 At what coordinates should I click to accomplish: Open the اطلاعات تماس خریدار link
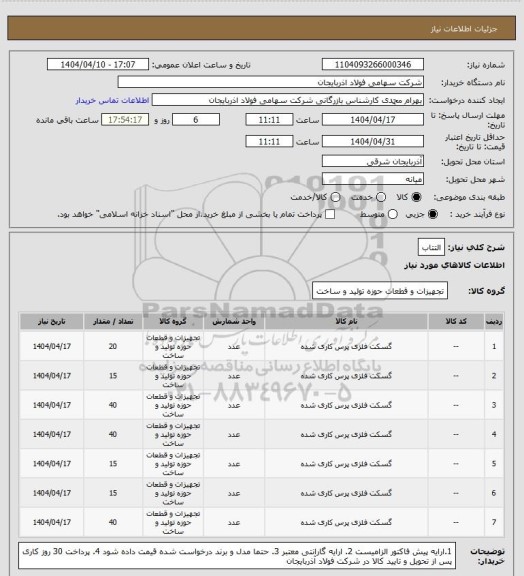tap(112, 100)
